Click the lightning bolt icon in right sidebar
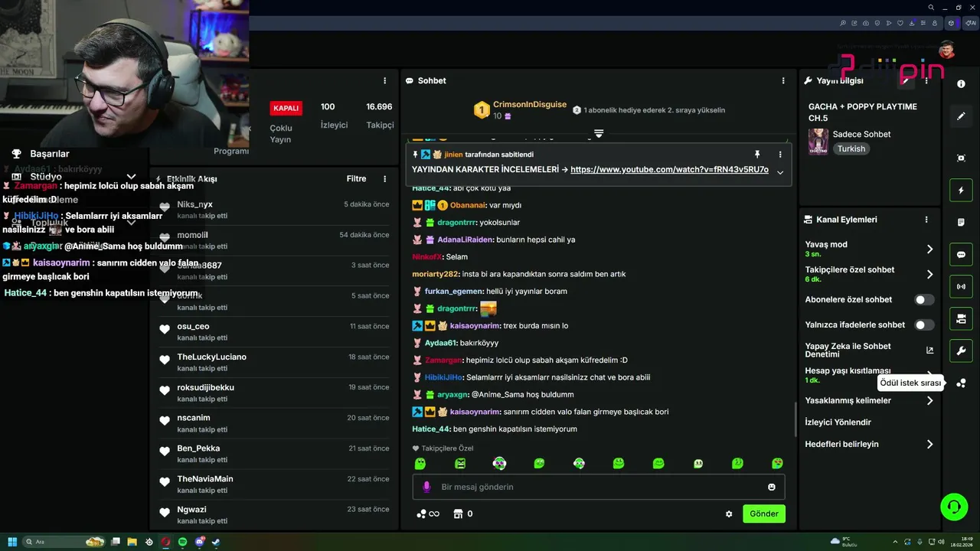Viewport: 980px width, 551px height. pos(961,191)
